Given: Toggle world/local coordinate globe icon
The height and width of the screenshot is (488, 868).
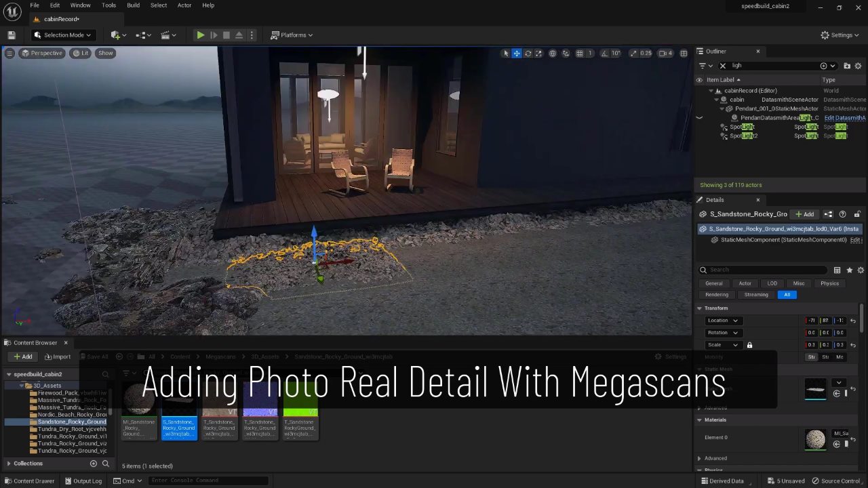Looking at the screenshot, I should coord(553,54).
